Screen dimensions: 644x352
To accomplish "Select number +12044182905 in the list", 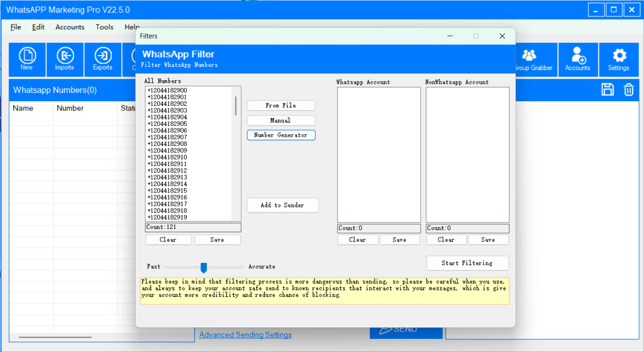I will point(167,124).
